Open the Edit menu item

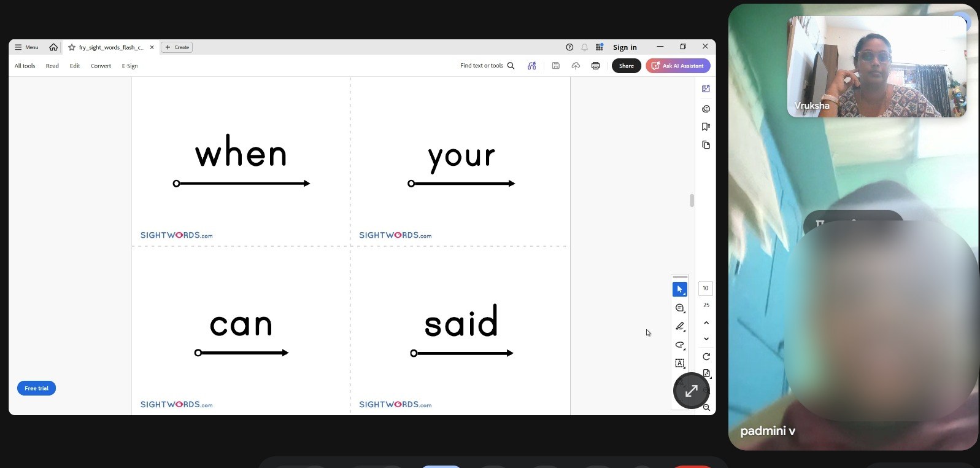tap(75, 66)
